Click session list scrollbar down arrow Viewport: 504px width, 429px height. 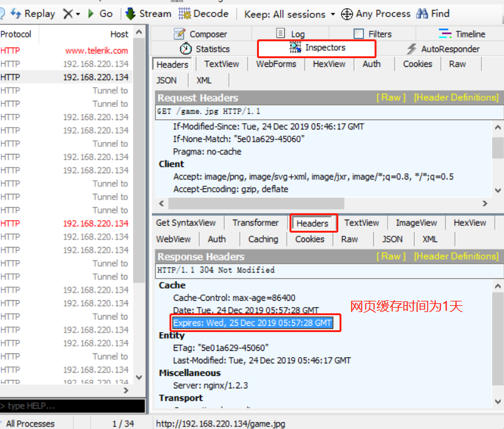139,377
